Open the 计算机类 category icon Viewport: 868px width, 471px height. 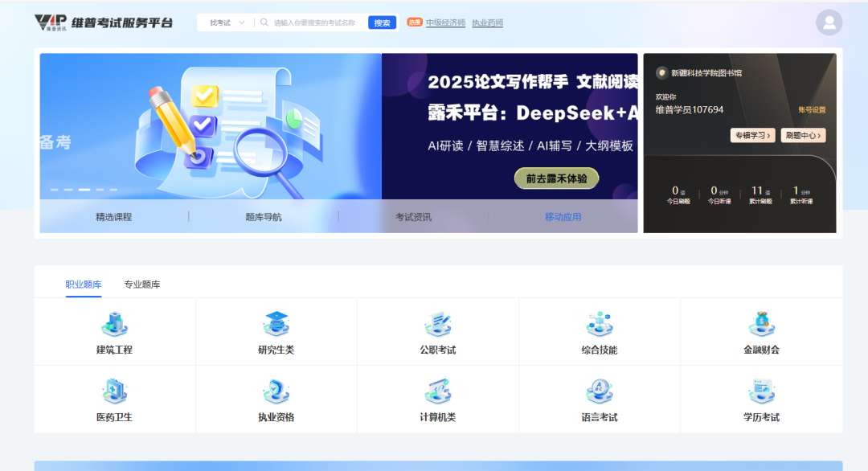coord(438,391)
